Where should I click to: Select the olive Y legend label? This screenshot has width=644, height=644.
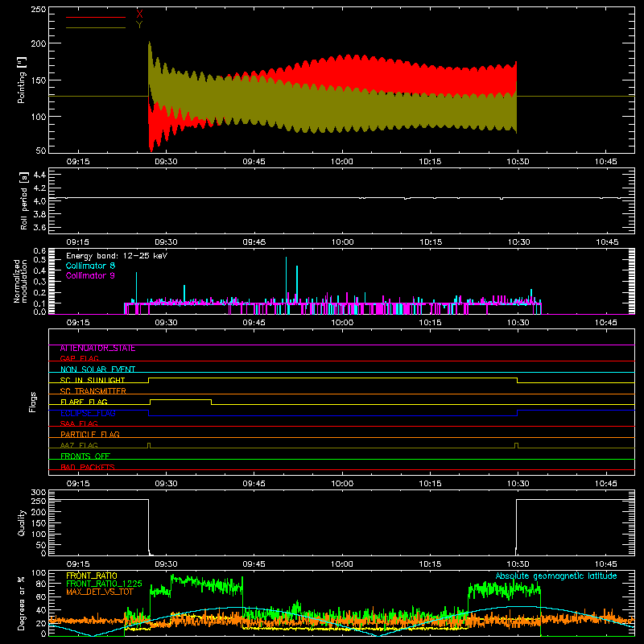coord(139,24)
